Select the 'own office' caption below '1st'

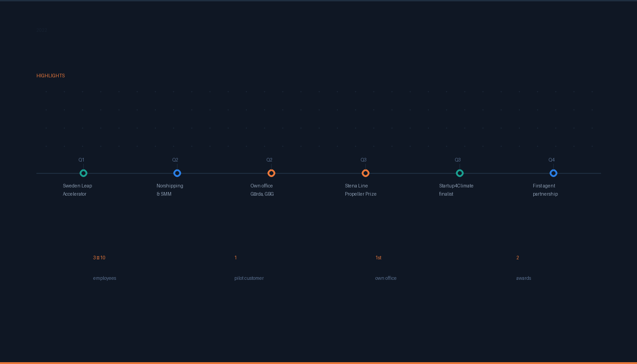[386, 278]
